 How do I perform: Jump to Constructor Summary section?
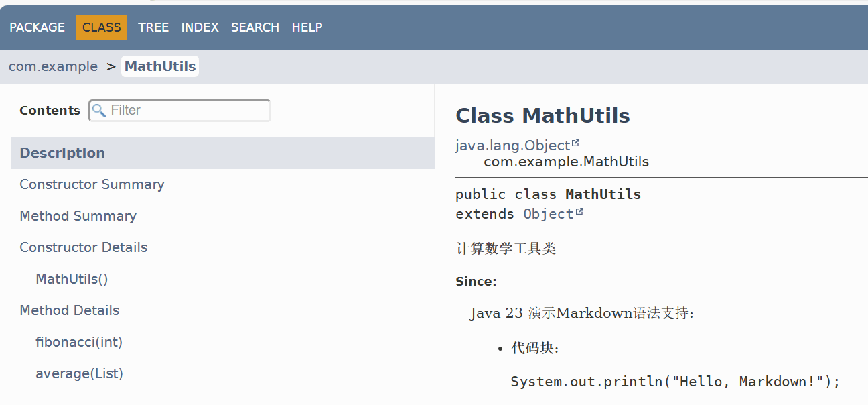(92, 184)
